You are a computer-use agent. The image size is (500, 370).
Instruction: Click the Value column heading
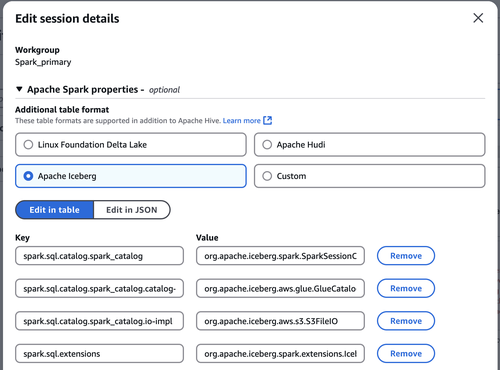pyautogui.click(x=207, y=238)
